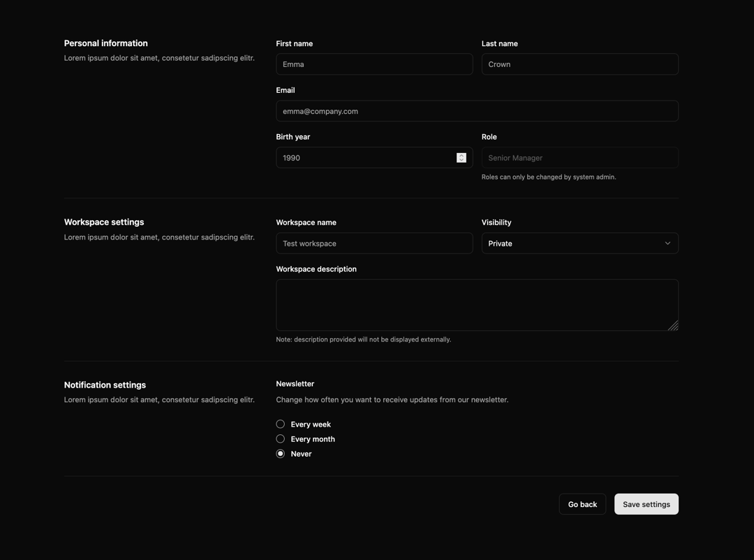Click the Last name label

[500, 43]
